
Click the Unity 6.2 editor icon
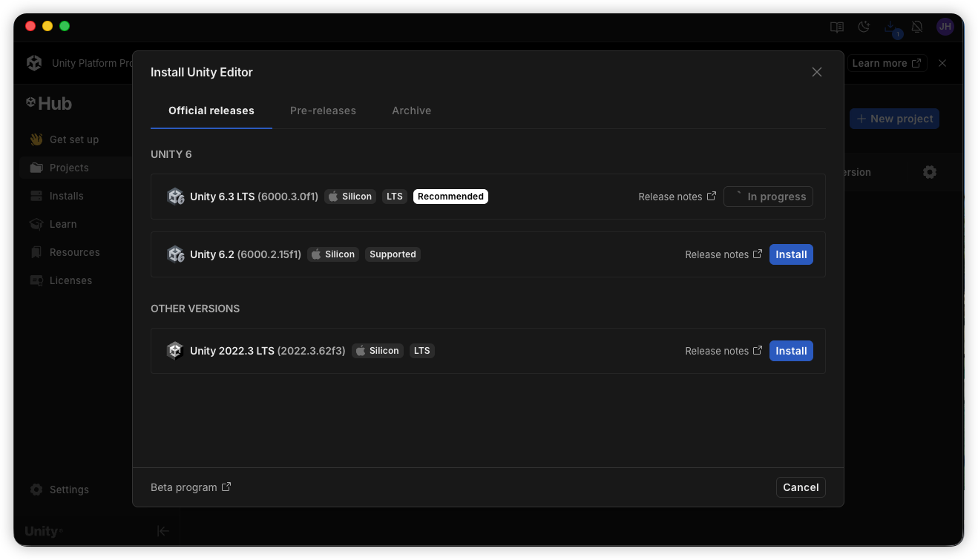tap(176, 254)
